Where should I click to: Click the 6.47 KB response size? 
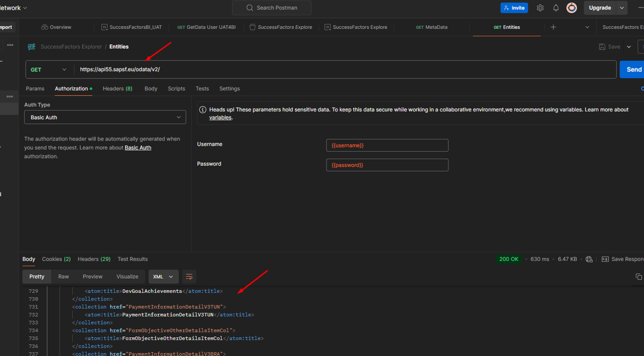point(567,259)
